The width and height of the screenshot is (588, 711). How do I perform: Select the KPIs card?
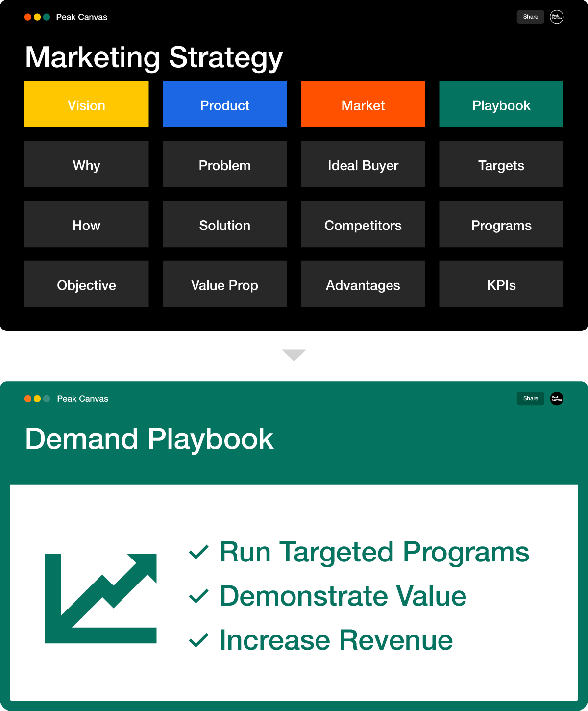pos(501,284)
